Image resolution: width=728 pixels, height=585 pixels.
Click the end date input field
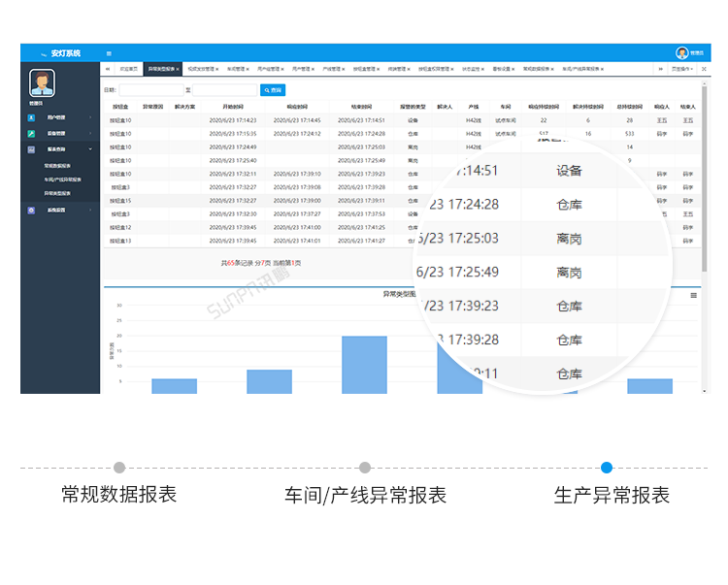pos(224,90)
